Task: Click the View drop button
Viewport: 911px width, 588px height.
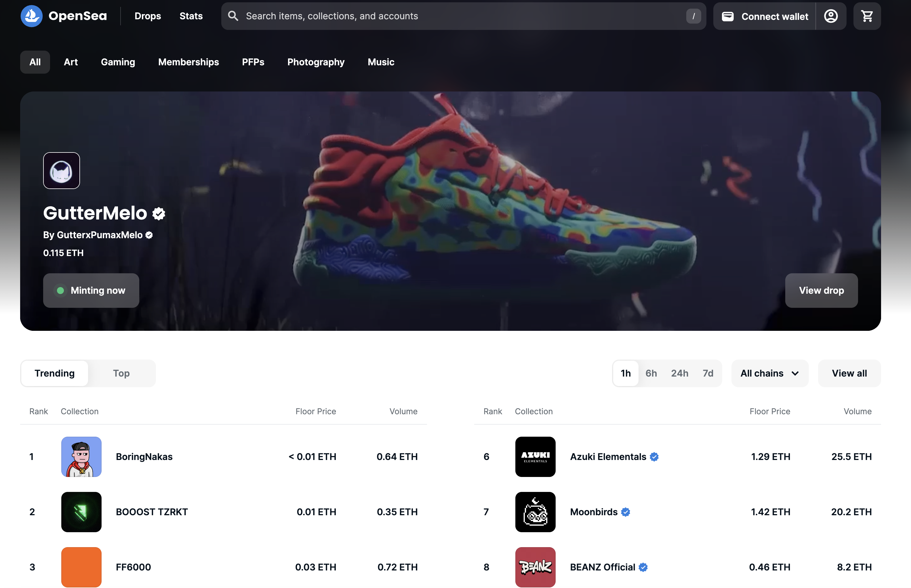Action: point(821,290)
